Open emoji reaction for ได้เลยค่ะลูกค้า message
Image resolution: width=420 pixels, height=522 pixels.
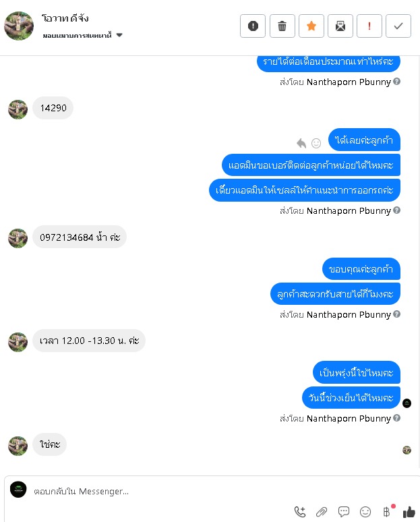coord(316,143)
